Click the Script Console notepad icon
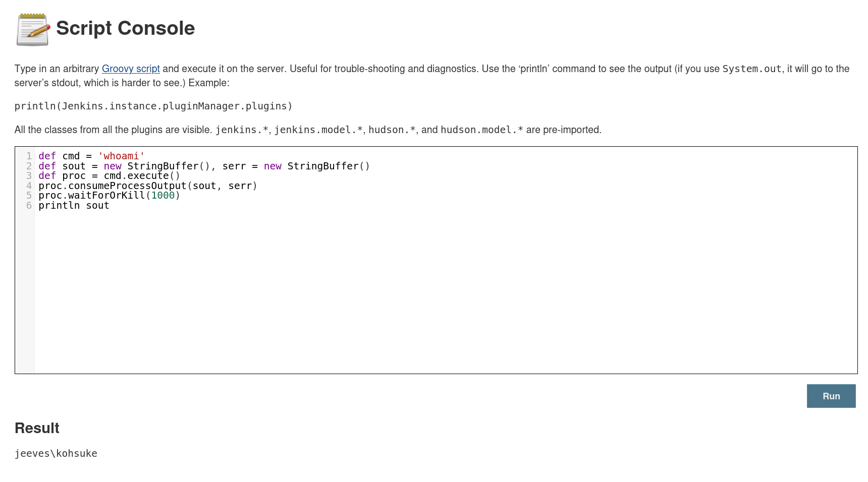Viewport: 868px width, 482px height. 33,29
